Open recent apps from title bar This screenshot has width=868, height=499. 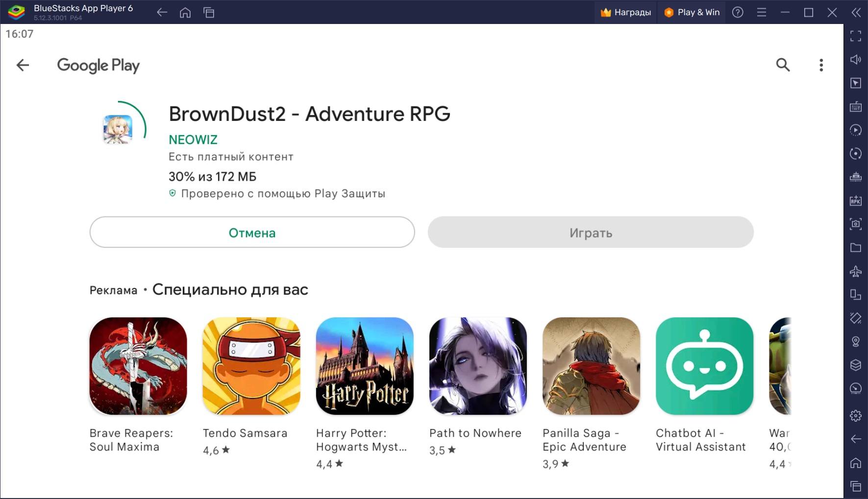(x=209, y=13)
